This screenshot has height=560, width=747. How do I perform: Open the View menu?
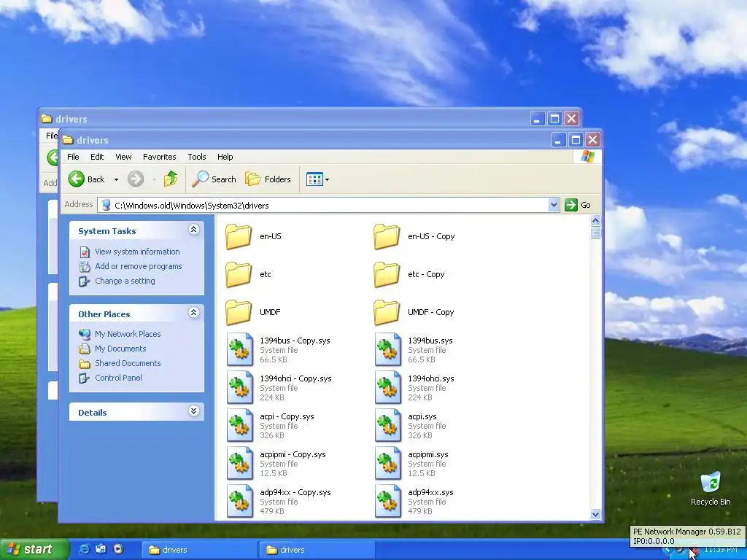tap(123, 157)
